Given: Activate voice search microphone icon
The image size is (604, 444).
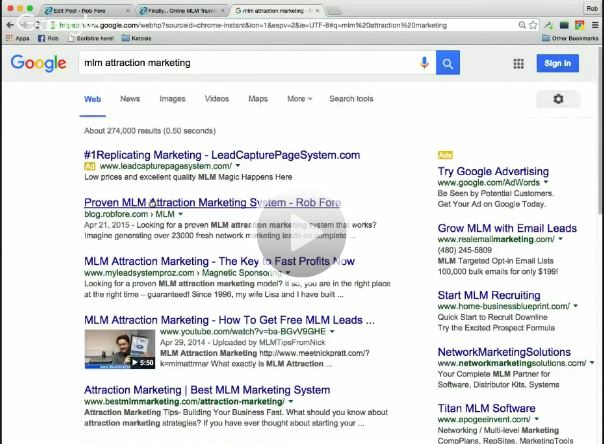Looking at the screenshot, I should pyautogui.click(x=424, y=63).
